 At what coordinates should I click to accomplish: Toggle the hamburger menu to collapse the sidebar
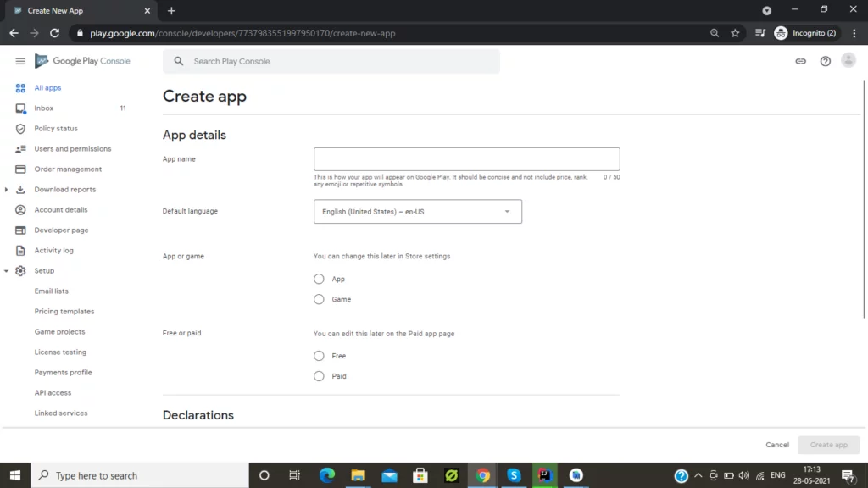(x=20, y=60)
